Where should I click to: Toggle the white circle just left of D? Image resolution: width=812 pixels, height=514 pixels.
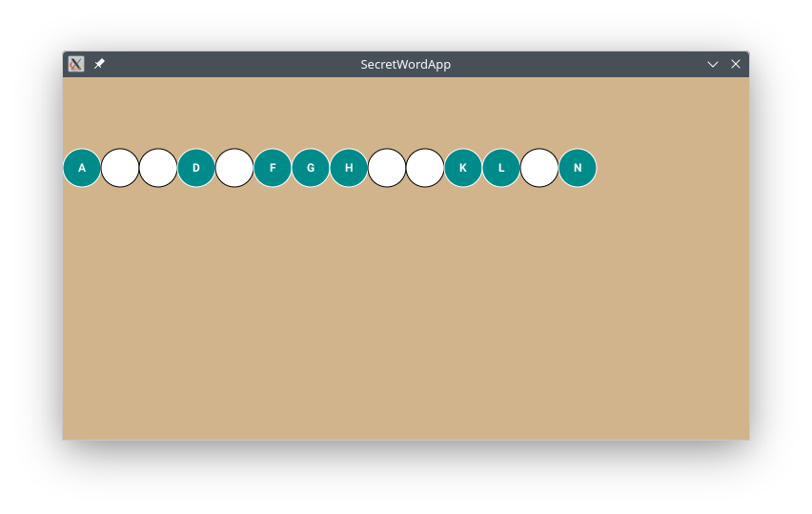158,168
